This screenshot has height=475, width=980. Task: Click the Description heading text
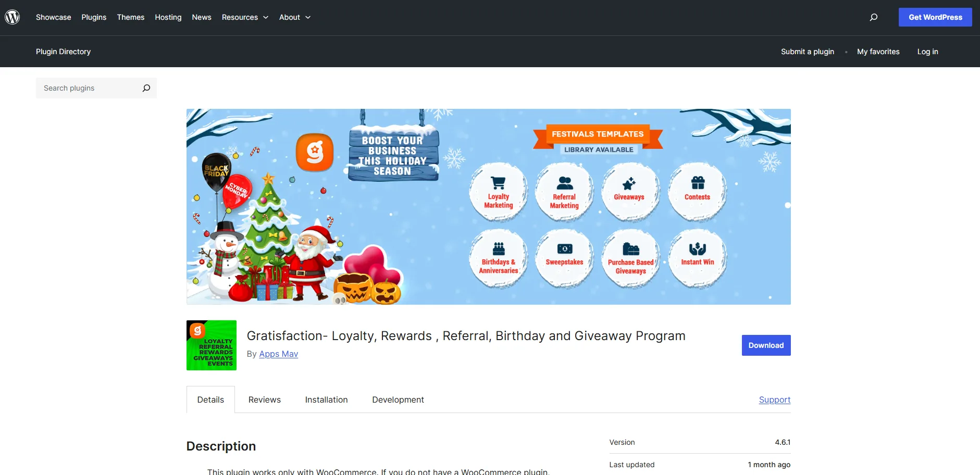pyautogui.click(x=221, y=446)
